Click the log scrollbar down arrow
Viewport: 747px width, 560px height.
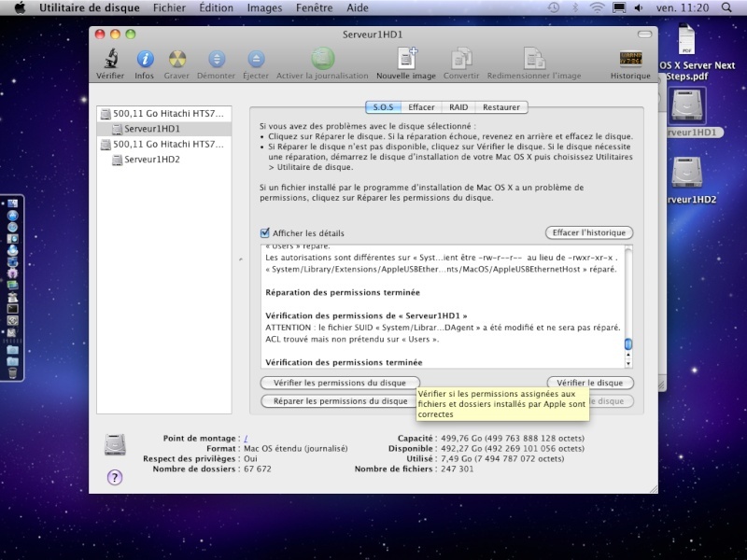click(628, 363)
